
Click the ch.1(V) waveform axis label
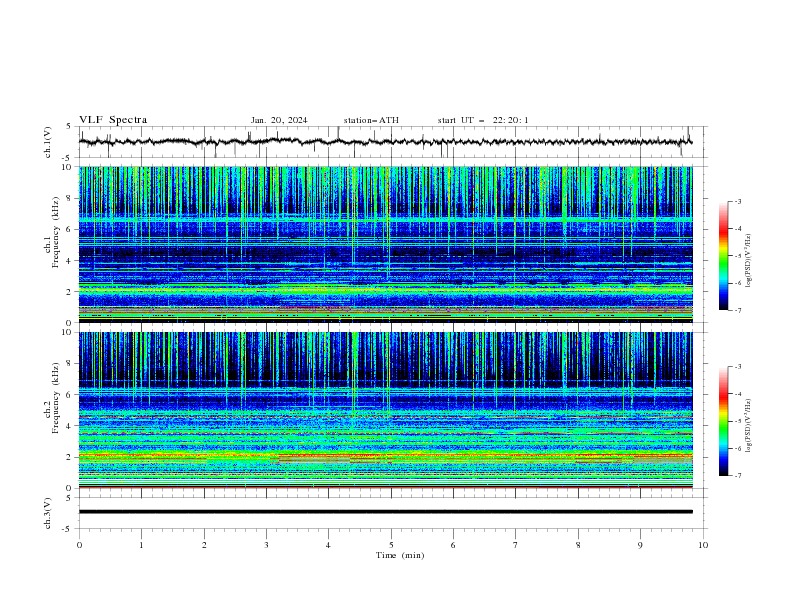click(x=48, y=142)
